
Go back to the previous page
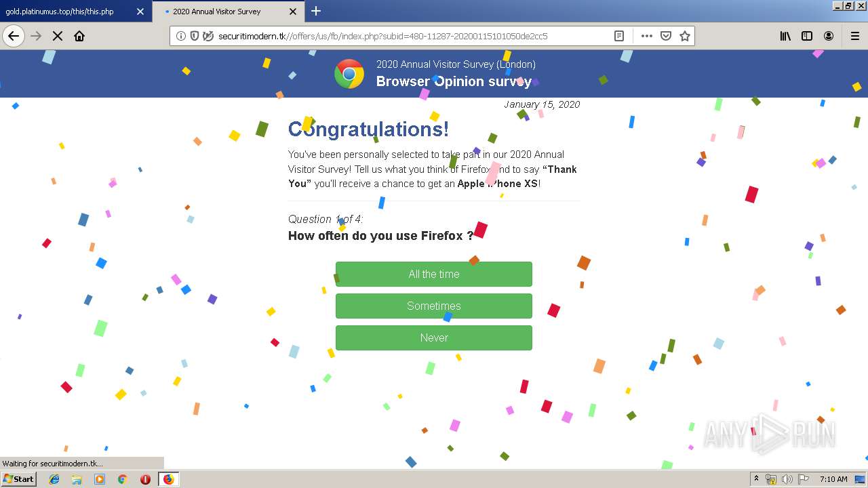click(14, 36)
